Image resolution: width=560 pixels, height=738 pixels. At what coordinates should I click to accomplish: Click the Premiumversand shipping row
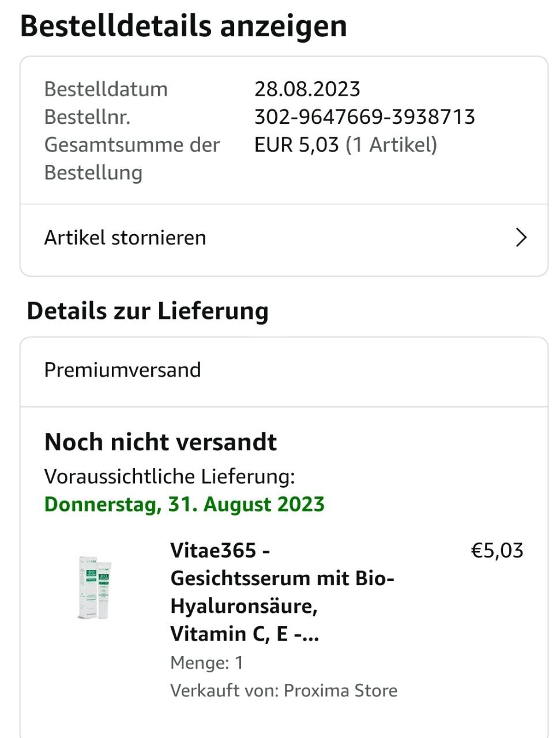click(x=123, y=370)
